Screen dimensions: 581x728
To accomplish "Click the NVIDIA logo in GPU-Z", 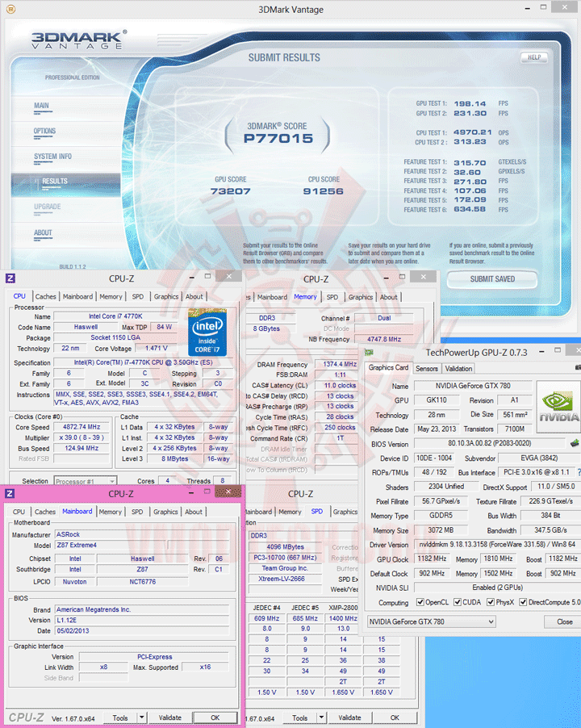I will tap(558, 407).
